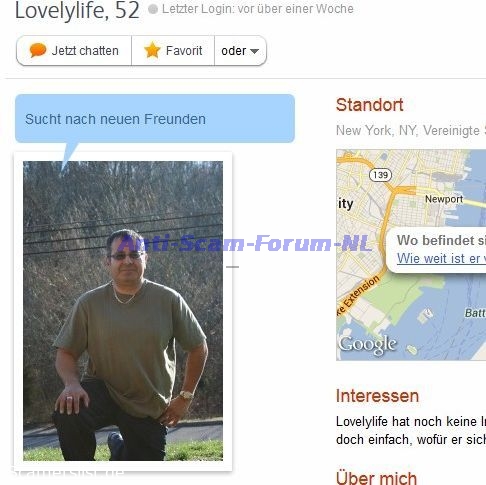Click the Google logo on the map

point(368,345)
